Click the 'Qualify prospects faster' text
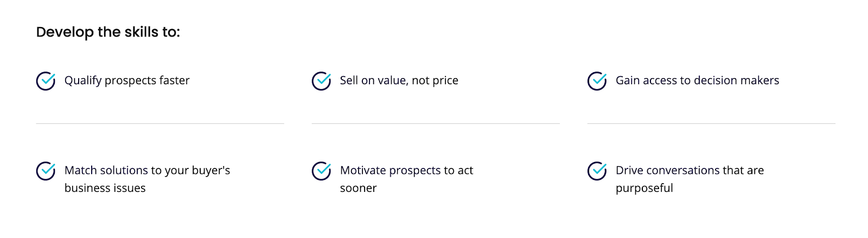Image resolution: width=868 pixels, height=238 pixels. (x=127, y=80)
